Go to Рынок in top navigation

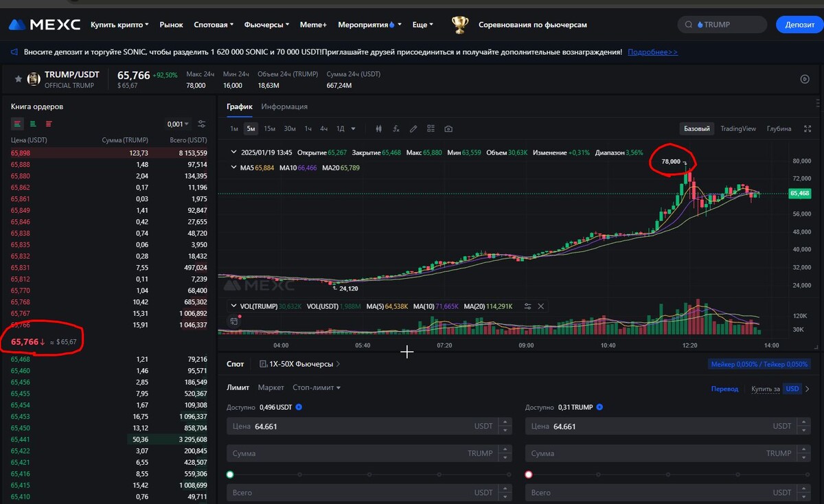171,25
